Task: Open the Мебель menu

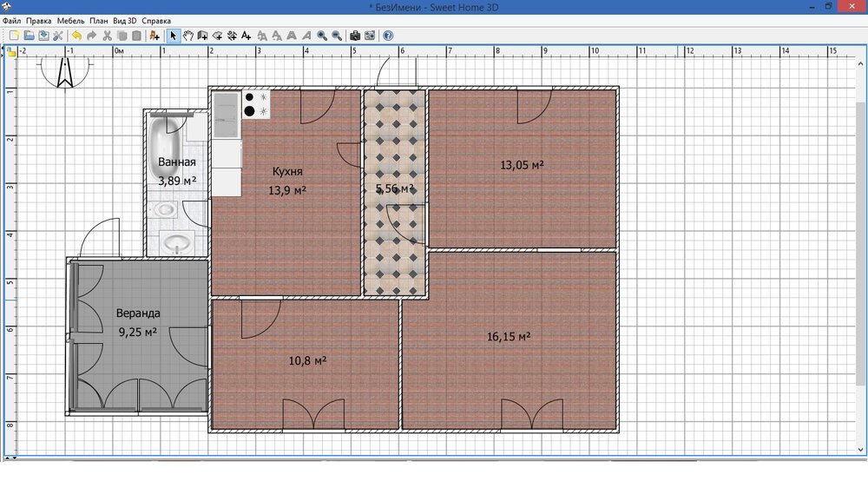Action: (x=69, y=20)
